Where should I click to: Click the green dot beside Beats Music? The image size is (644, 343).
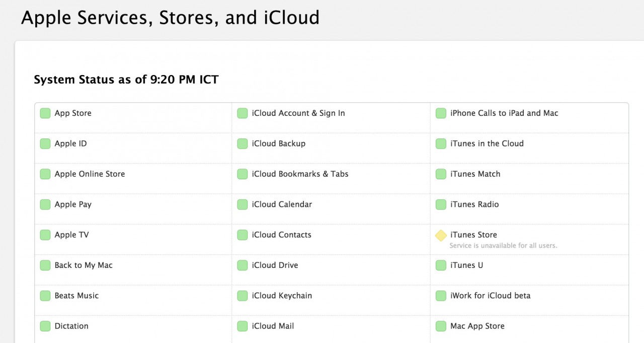point(45,296)
